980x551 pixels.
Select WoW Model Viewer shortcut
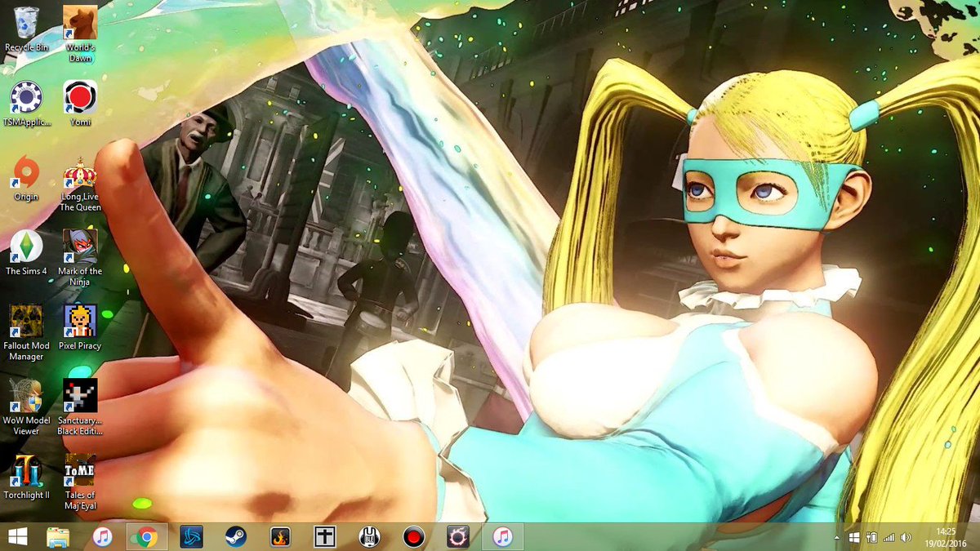[x=26, y=407]
